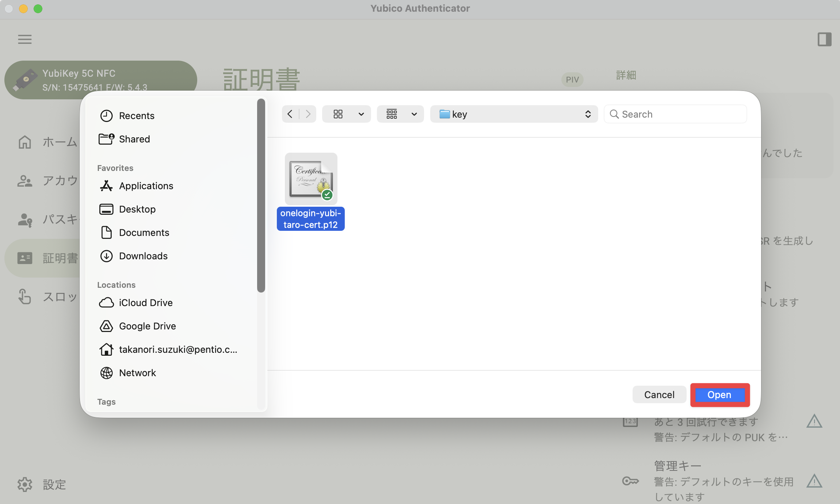
Task: Select the onelogin-yubi-taro-cert.p12 thumbnail
Action: click(311, 179)
